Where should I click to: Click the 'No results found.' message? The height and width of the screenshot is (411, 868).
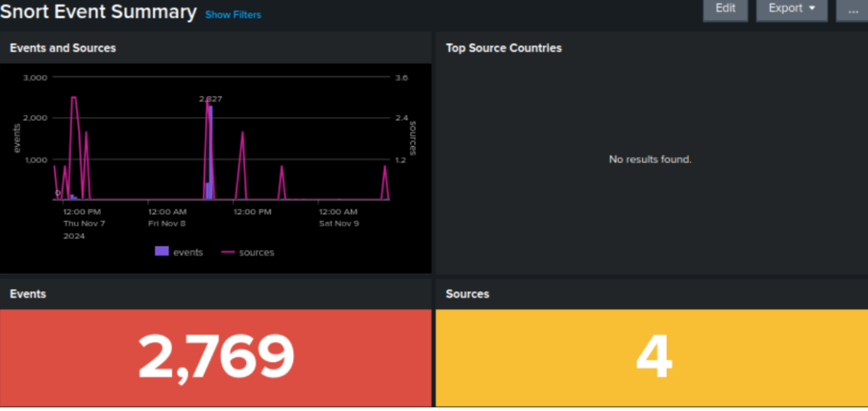pyautogui.click(x=651, y=159)
